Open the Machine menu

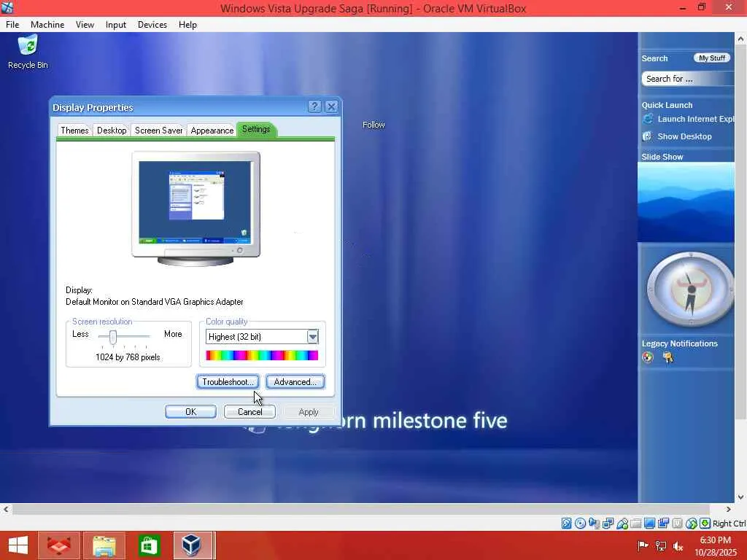pos(47,25)
